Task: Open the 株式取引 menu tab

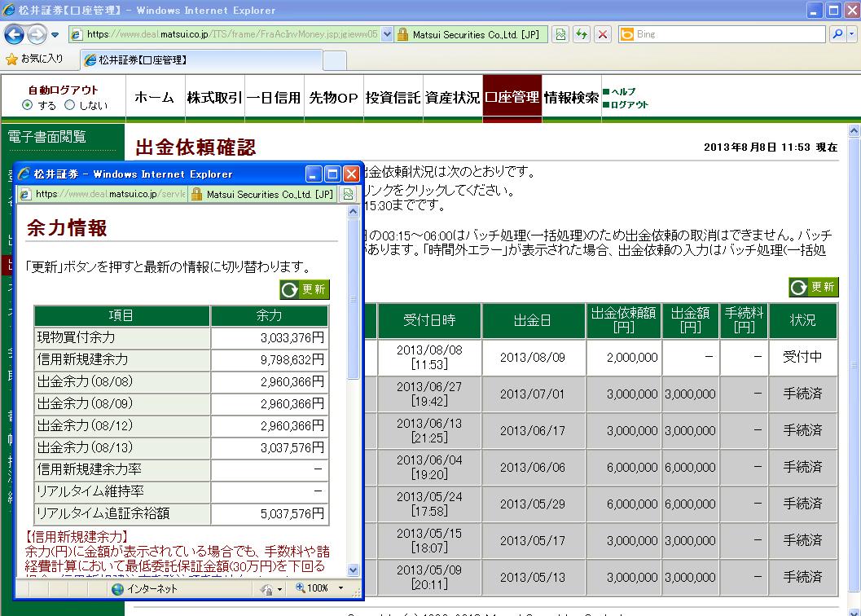Action: coord(214,97)
